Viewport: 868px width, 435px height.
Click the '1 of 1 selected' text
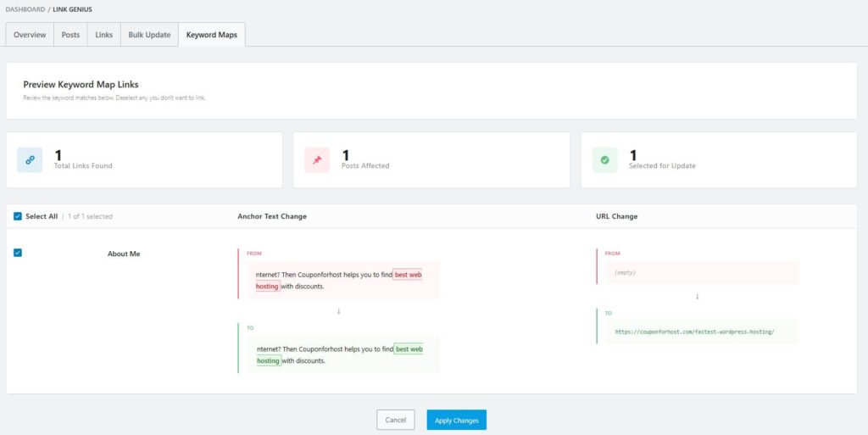coord(90,216)
